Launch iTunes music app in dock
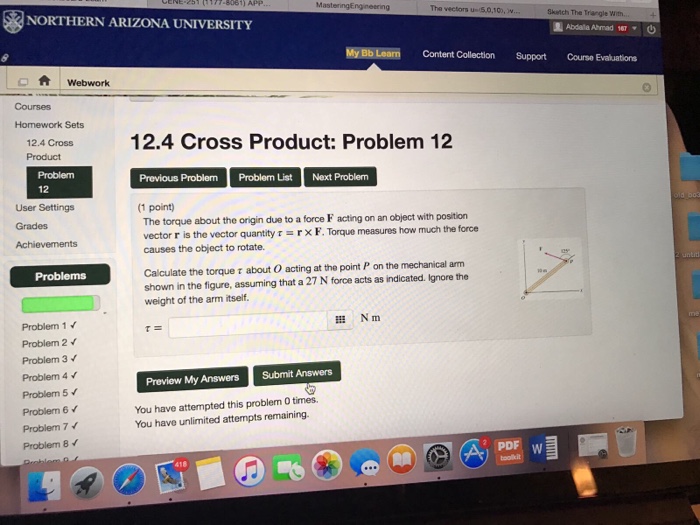The width and height of the screenshot is (700, 525). click(249, 471)
